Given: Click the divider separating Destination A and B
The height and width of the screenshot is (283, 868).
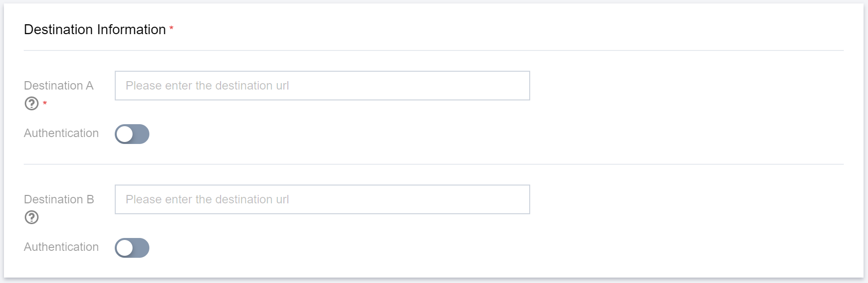Looking at the screenshot, I should click(x=433, y=164).
